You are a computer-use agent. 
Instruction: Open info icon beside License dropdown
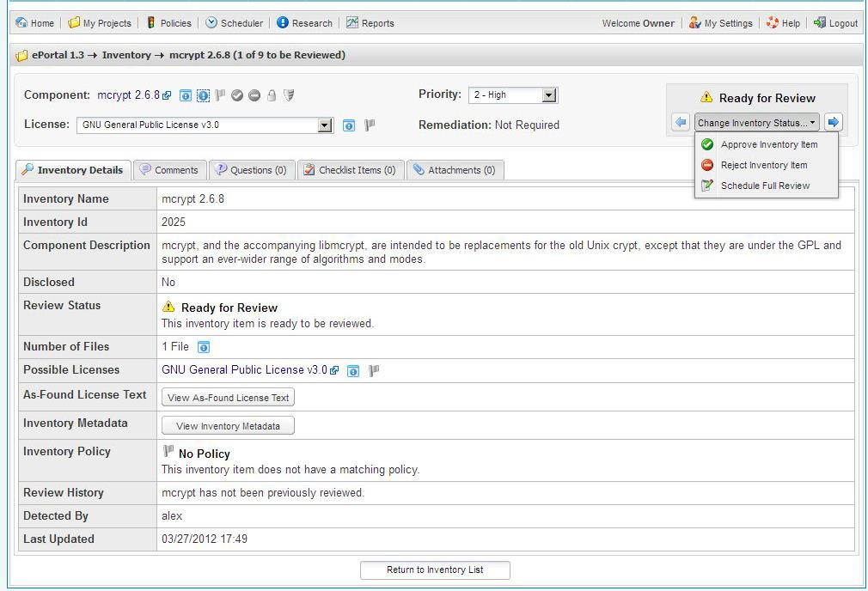pyautogui.click(x=349, y=125)
